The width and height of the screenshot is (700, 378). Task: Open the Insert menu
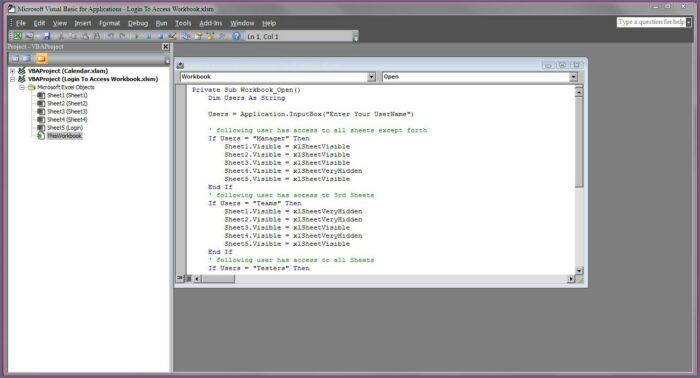coord(83,23)
